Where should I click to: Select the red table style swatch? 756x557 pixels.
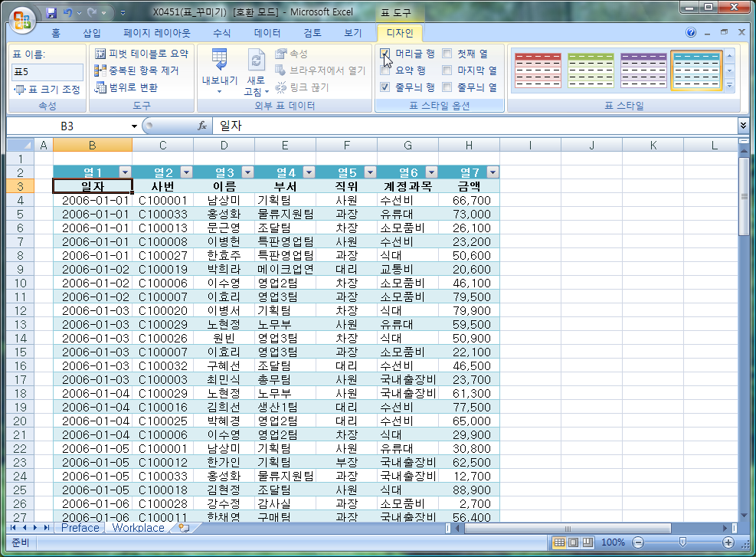pyautogui.click(x=538, y=70)
